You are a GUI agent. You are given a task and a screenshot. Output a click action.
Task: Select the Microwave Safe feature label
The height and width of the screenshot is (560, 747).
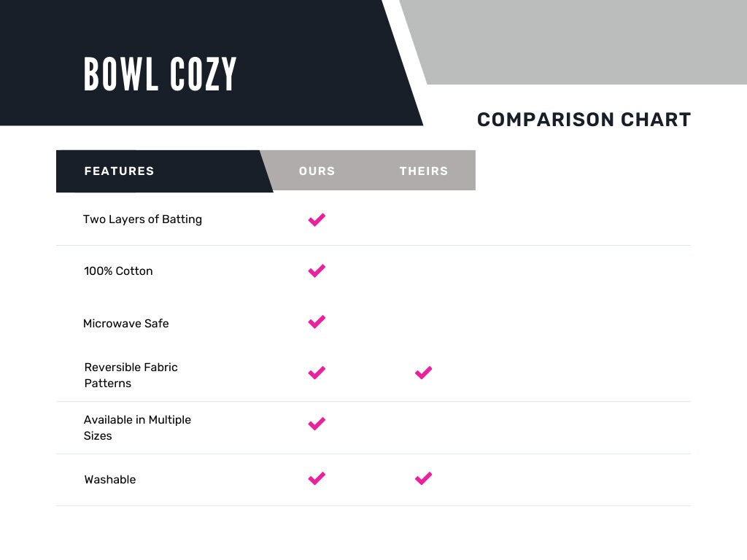[125, 324]
